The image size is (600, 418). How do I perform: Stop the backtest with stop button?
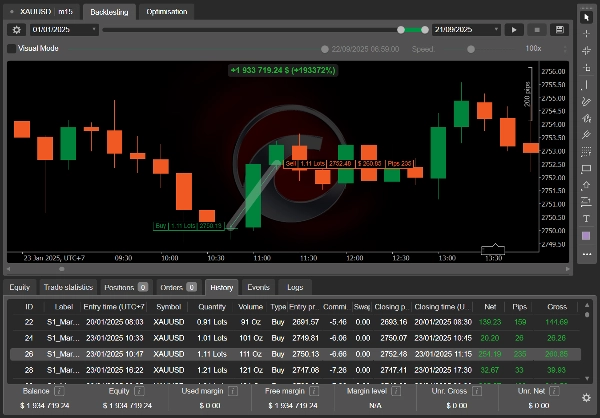point(537,29)
